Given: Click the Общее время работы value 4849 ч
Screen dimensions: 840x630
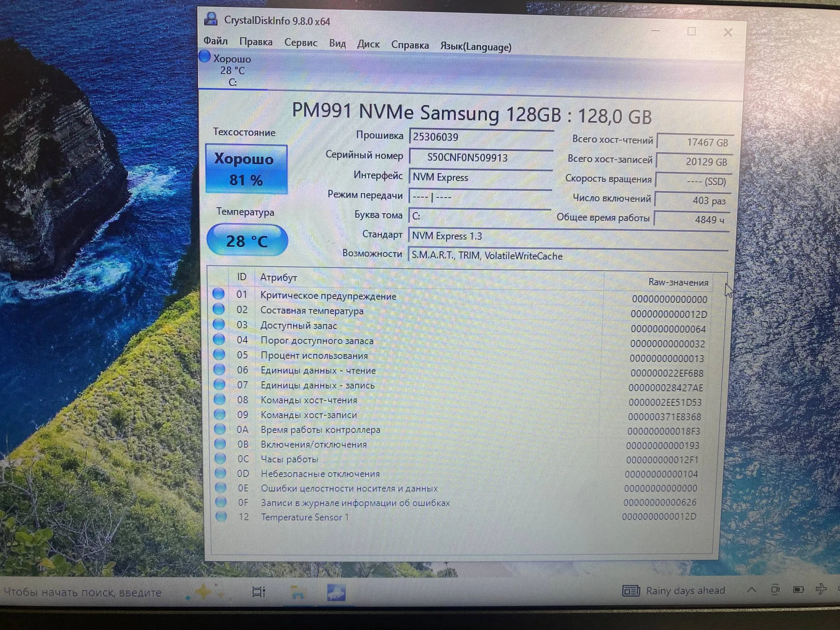Looking at the screenshot, I should 691,220.
